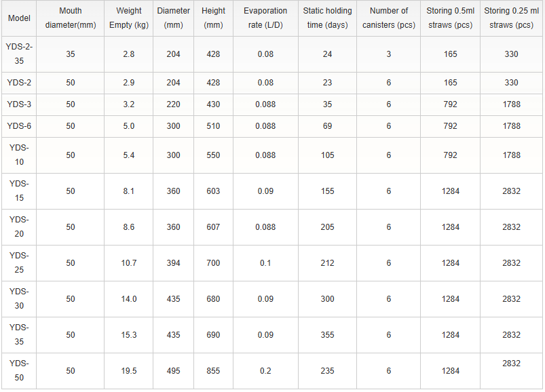Click the YDS-50 model cell
Viewport: 545px width, 392px height.
pos(19,371)
